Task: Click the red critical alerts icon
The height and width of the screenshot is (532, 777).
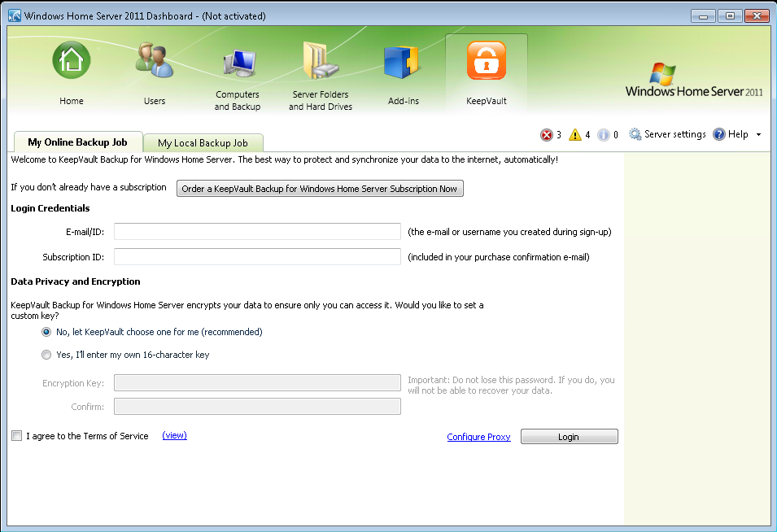Action: pos(547,135)
